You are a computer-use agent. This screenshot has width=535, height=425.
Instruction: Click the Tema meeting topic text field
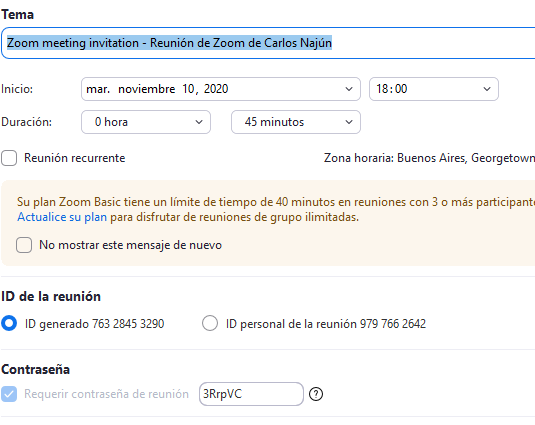268,43
